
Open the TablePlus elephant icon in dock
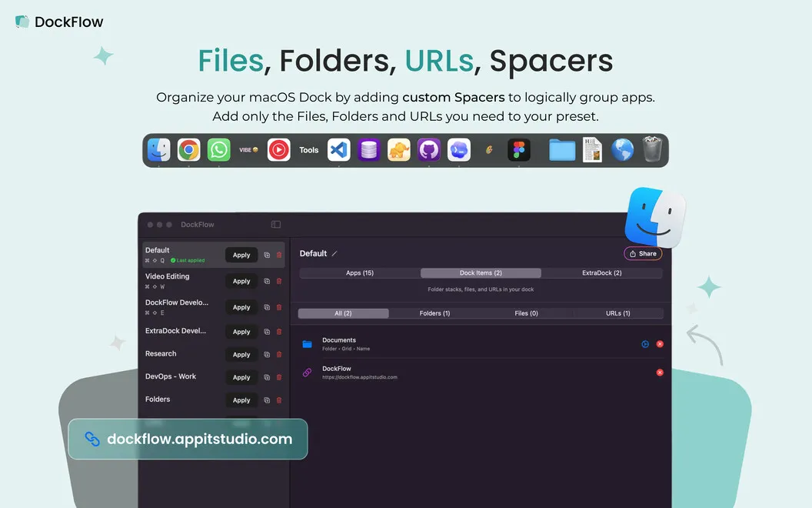tap(399, 150)
